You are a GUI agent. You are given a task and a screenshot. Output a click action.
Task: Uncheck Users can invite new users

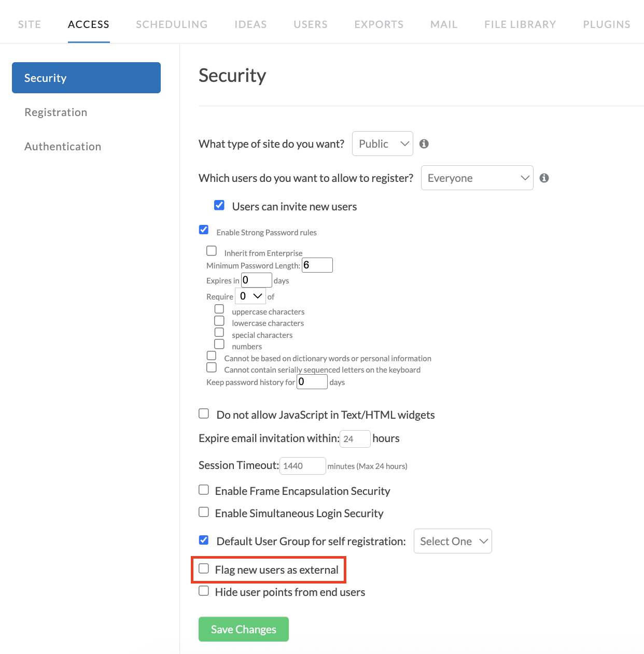219,205
